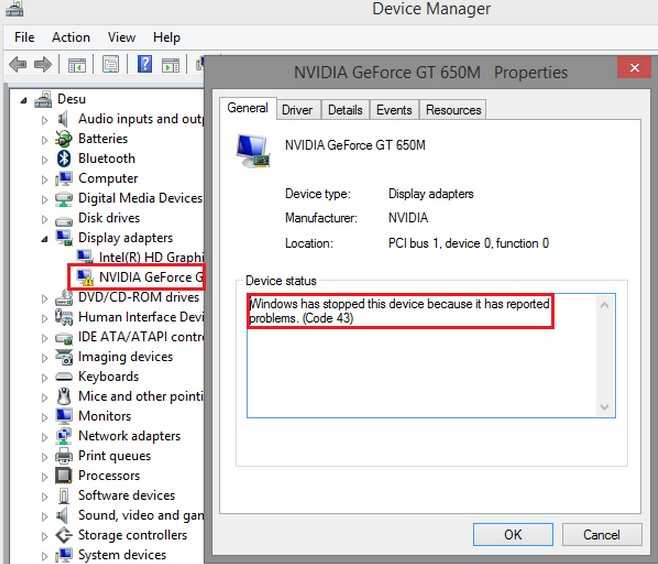This screenshot has width=658, height=564.
Task: Expand the Monitors category arrow
Action: (x=44, y=417)
